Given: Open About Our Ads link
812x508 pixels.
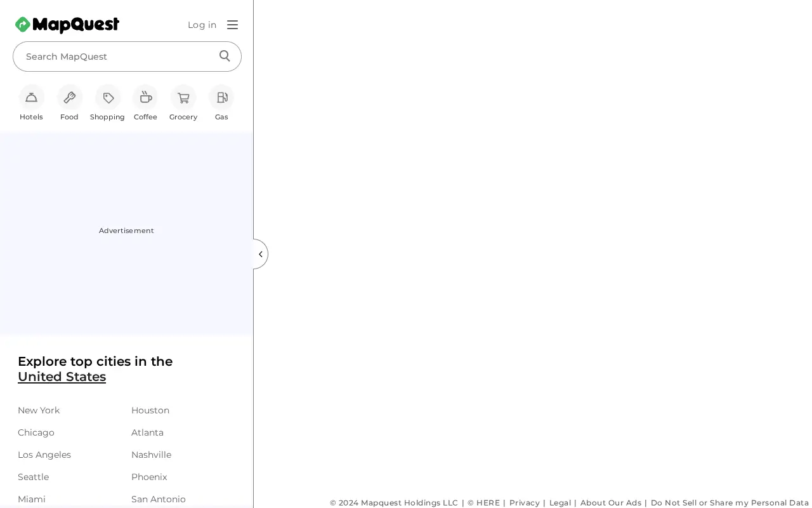Looking at the screenshot, I should (611, 503).
